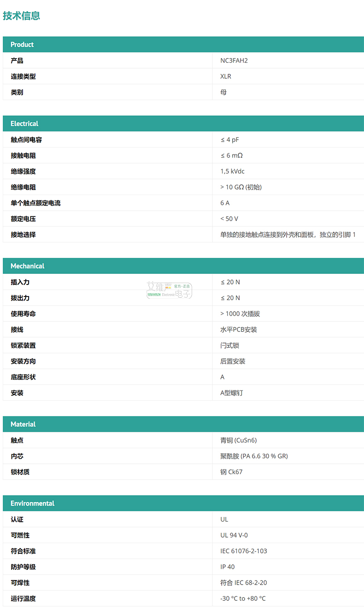Click the 符合标准 row label

click(x=23, y=551)
